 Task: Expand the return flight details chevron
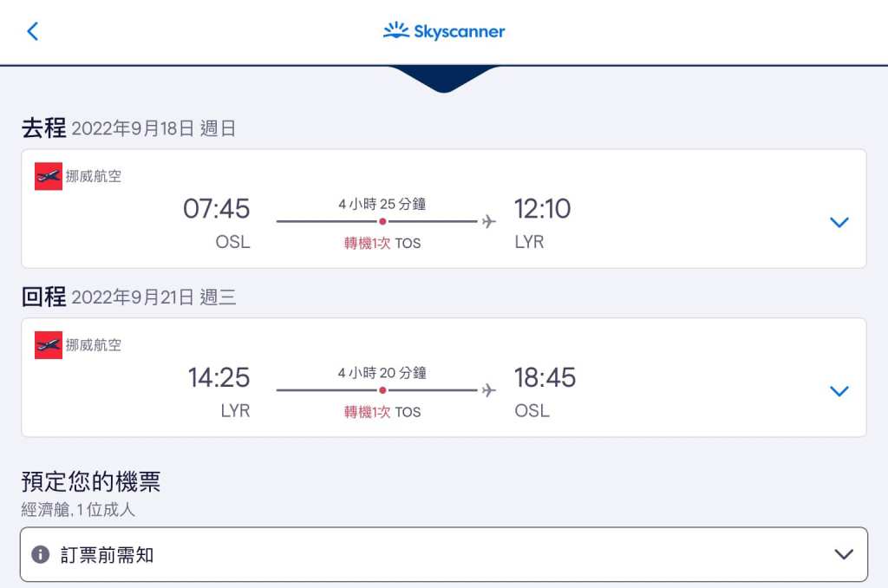[x=839, y=390]
